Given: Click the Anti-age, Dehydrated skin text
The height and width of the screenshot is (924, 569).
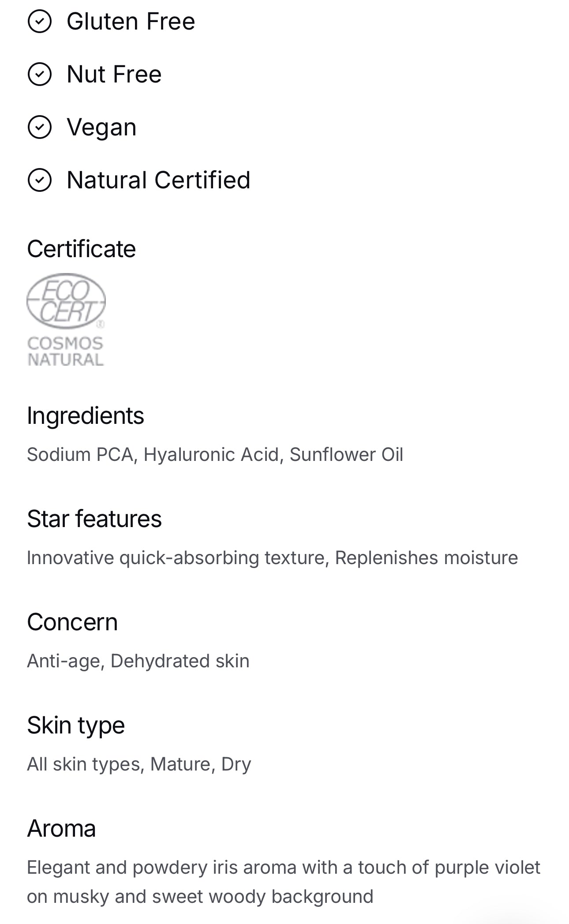Looking at the screenshot, I should pyautogui.click(x=138, y=661).
